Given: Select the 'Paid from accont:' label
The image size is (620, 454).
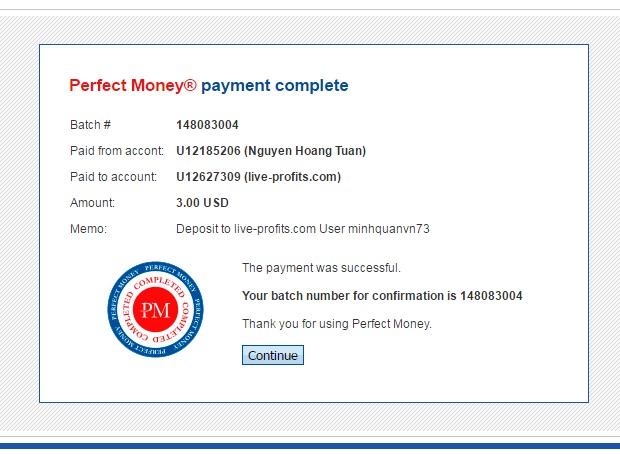Looking at the screenshot, I should pos(117,151).
